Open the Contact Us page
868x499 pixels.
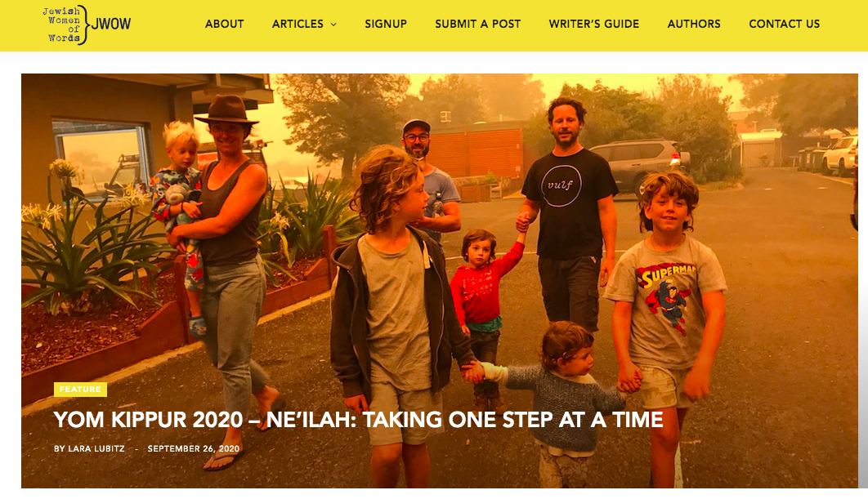pyautogui.click(x=785, y=24)
